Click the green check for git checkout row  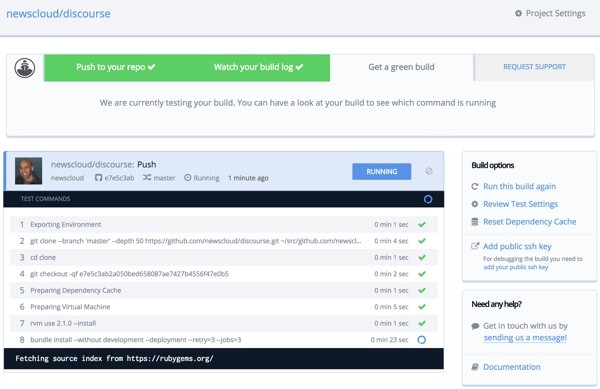[x=422, y=274]
